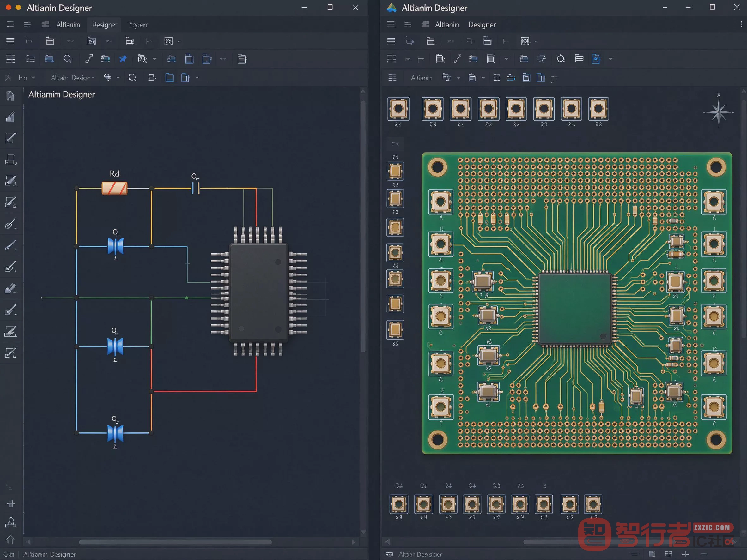Click the zoom-region magnifier icon in left toolbar
The height and width of the screenshot is (560, 747).
142,59
